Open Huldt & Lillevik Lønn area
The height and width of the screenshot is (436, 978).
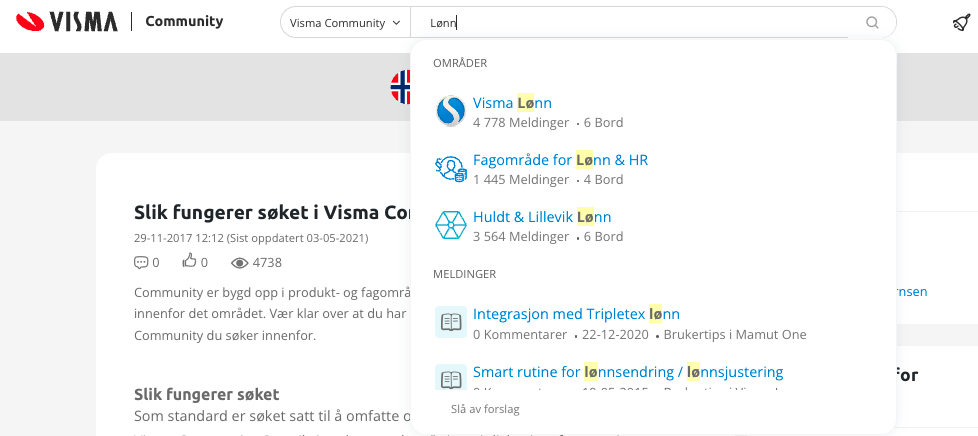point(542,217)
